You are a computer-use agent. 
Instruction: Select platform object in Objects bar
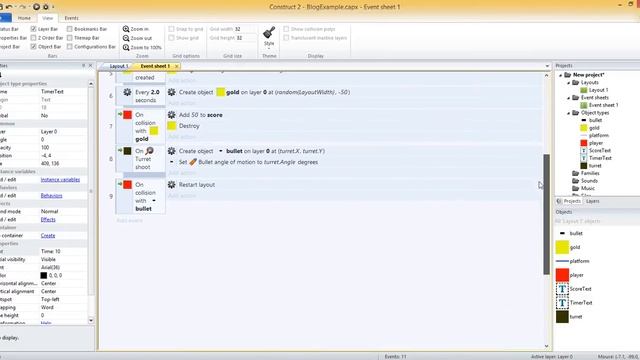(572, 261)
